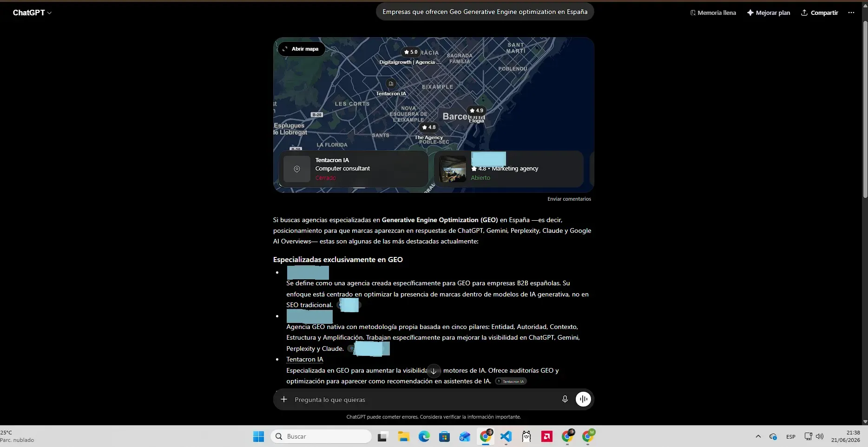Click the Abierto status on Marketing agency card
The height and width of the screenshot is (447, 868).
(x=480, y=177)
